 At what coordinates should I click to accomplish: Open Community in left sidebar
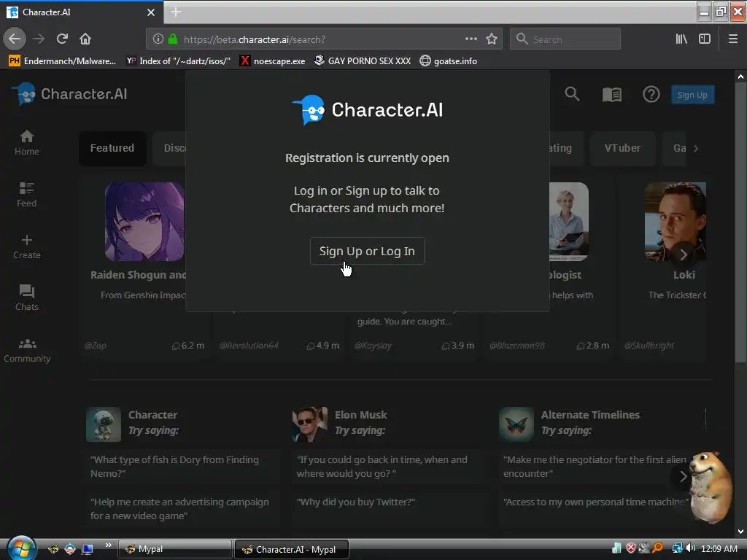[x=27, y=351]
